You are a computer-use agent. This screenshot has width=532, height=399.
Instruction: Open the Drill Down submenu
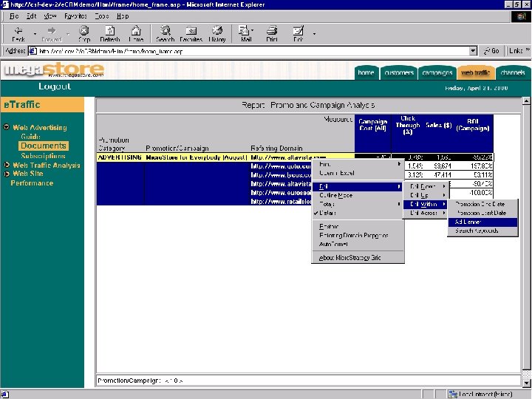pyautogui.click(x=426, y=186)
